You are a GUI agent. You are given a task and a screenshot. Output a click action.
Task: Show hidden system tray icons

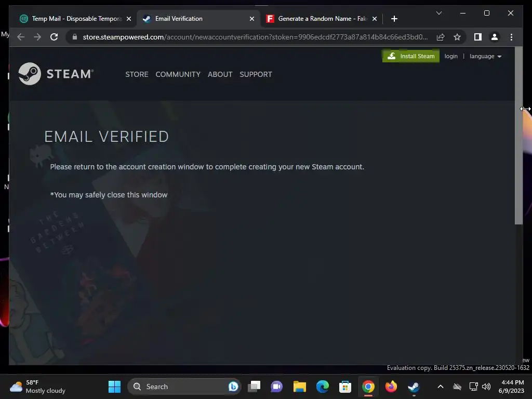(441, 387)
